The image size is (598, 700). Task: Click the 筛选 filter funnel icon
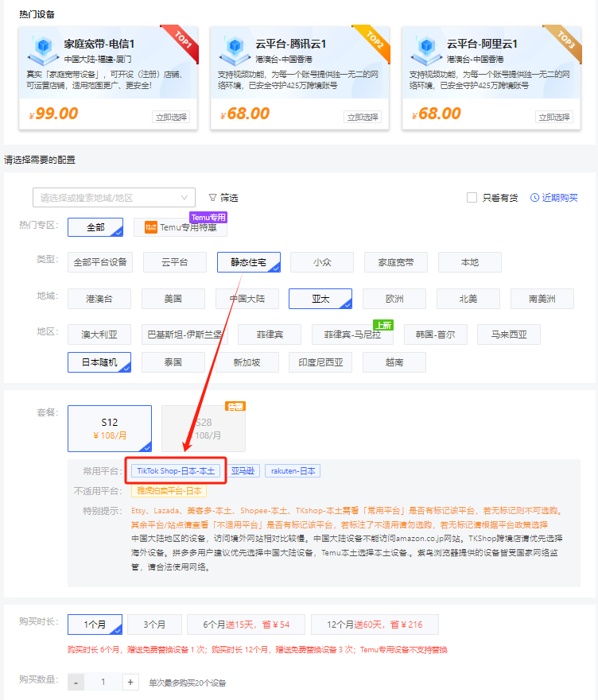point(213,197)
